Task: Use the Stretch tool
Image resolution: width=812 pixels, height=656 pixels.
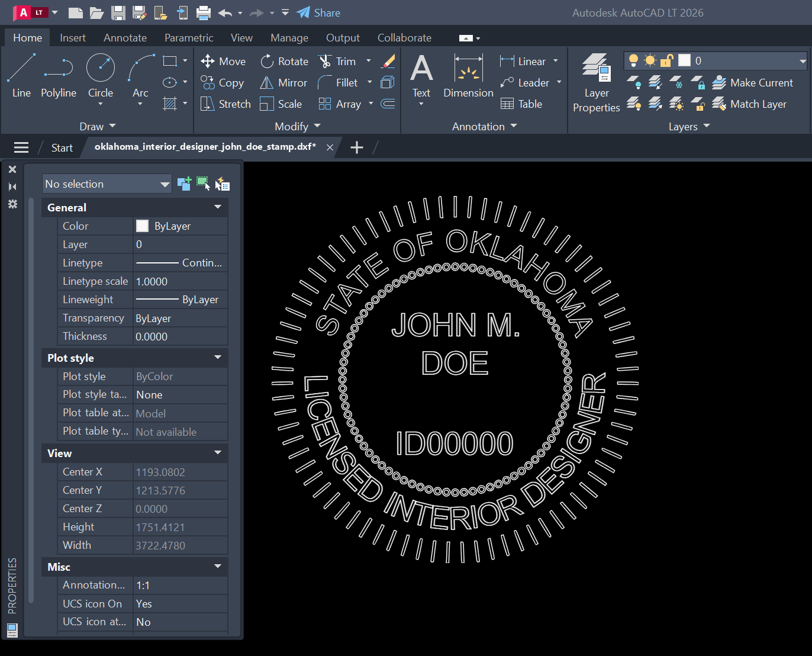Action: pyautogui.click(x=225, y=104)
